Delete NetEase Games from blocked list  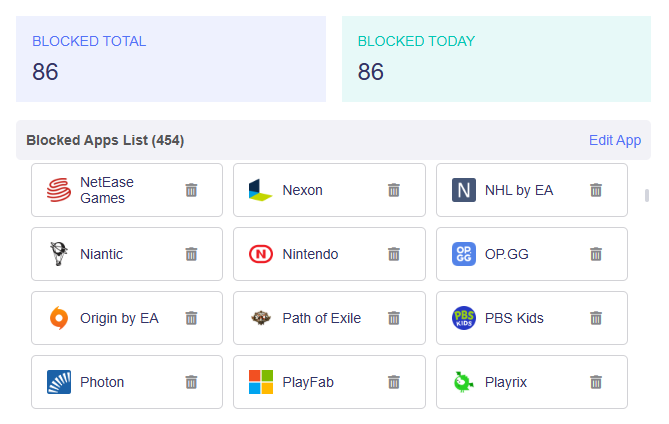191,190
